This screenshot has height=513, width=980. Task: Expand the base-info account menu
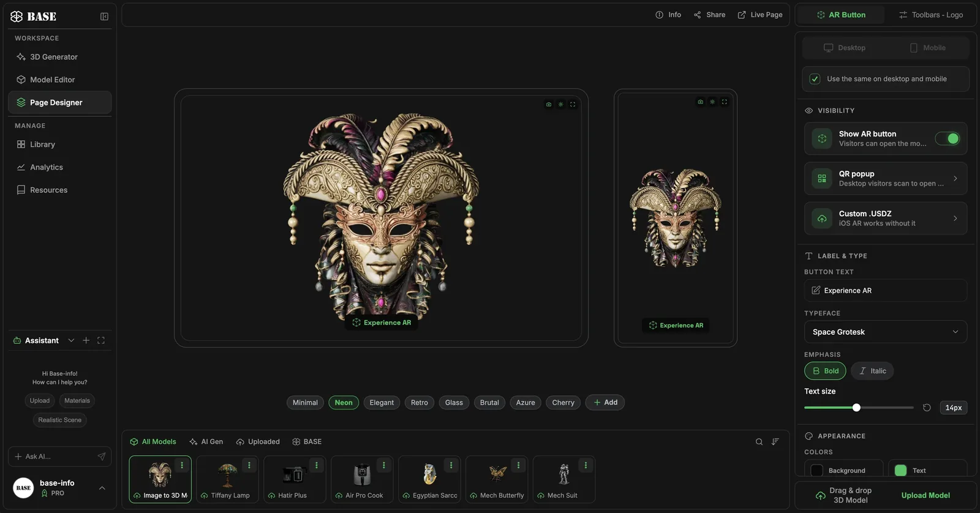click(102, 488)
